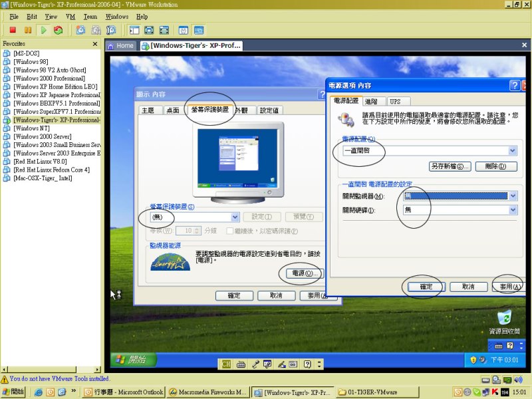Screen dimensions: 532x399
Task: Click 取消 in the 顯示 內容 dialog
Action: point(276,295)
